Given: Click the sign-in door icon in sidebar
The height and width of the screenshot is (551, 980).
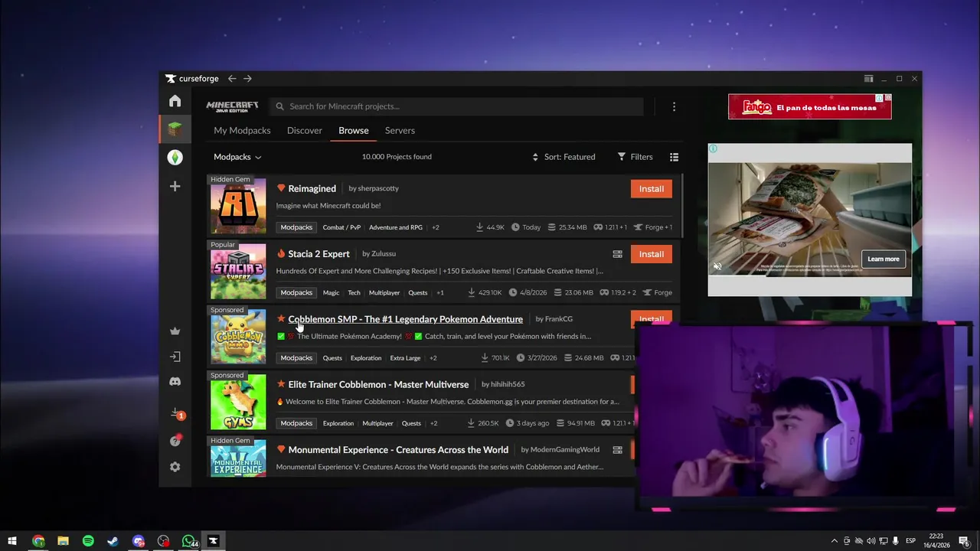Looking at the screenshot, I should pos(175,357).
